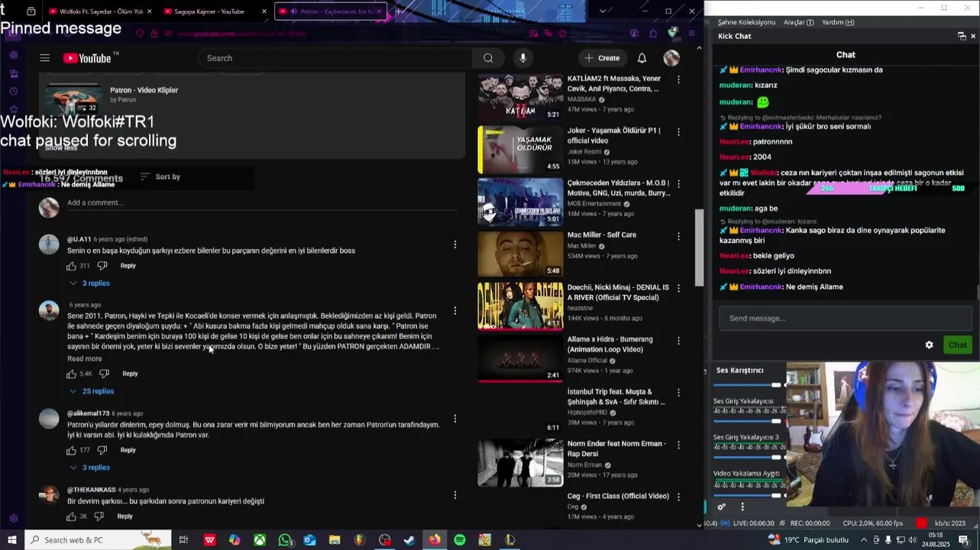Open OBS Sahne Koleksiyonu menu

(746, 22)
